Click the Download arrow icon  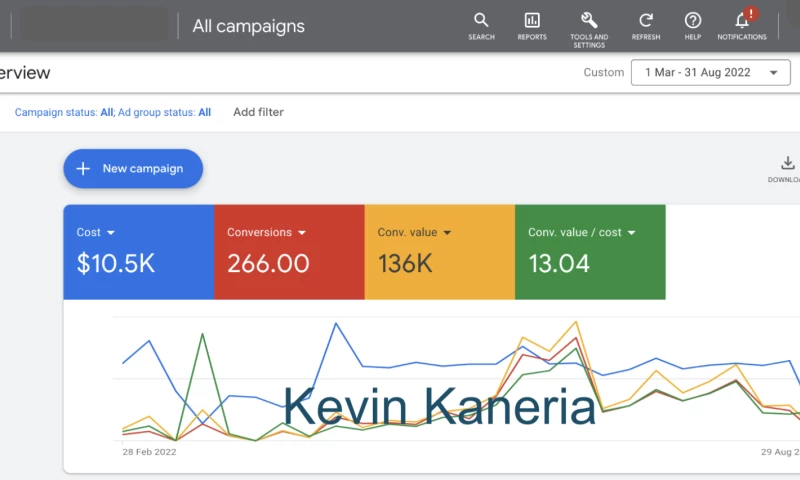click(x=787, y=164)
